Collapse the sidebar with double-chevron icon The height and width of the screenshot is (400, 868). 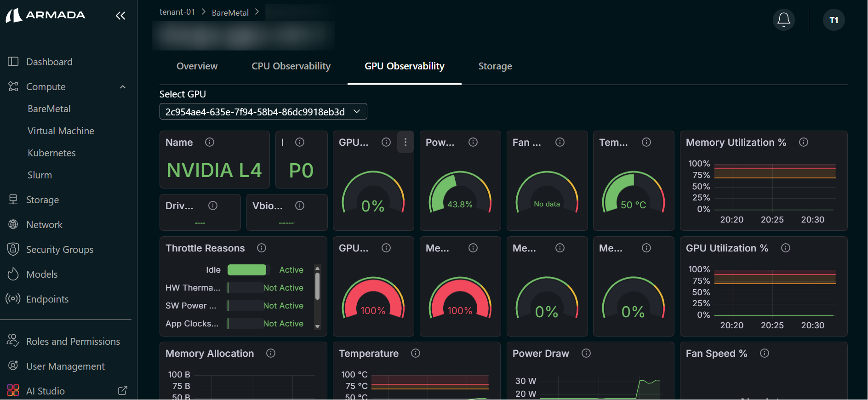[120, 16]
